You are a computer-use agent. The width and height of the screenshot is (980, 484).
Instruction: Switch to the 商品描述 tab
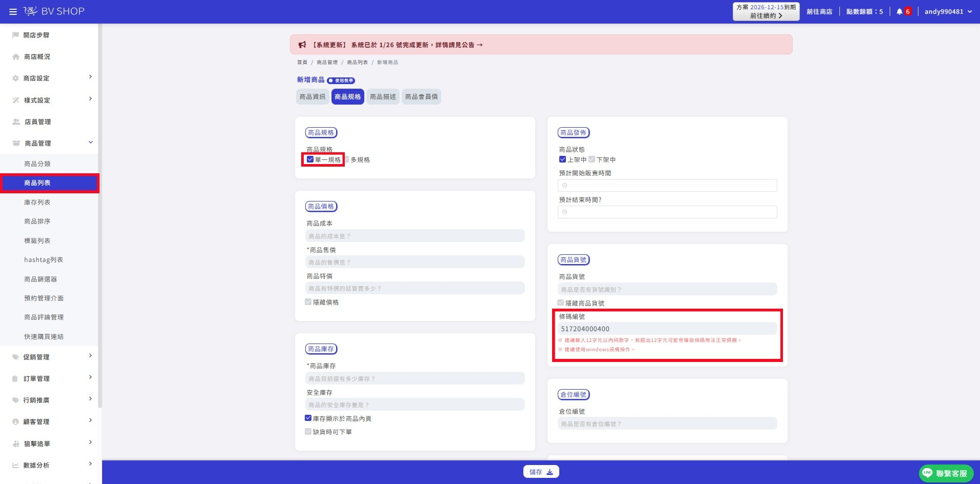383,96
